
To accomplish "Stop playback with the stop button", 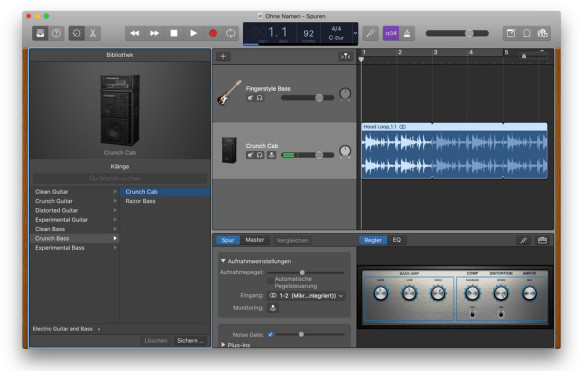I will click(x=173, y=33).
